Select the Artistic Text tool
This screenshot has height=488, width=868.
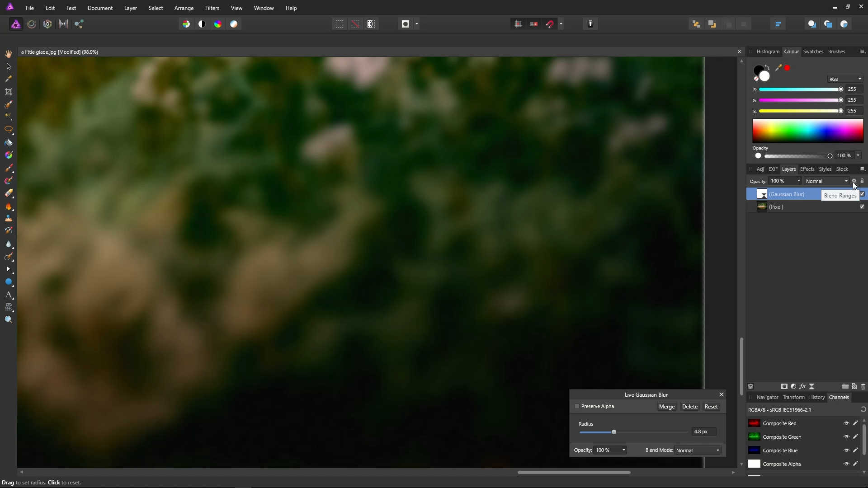[x=9, y=295]
